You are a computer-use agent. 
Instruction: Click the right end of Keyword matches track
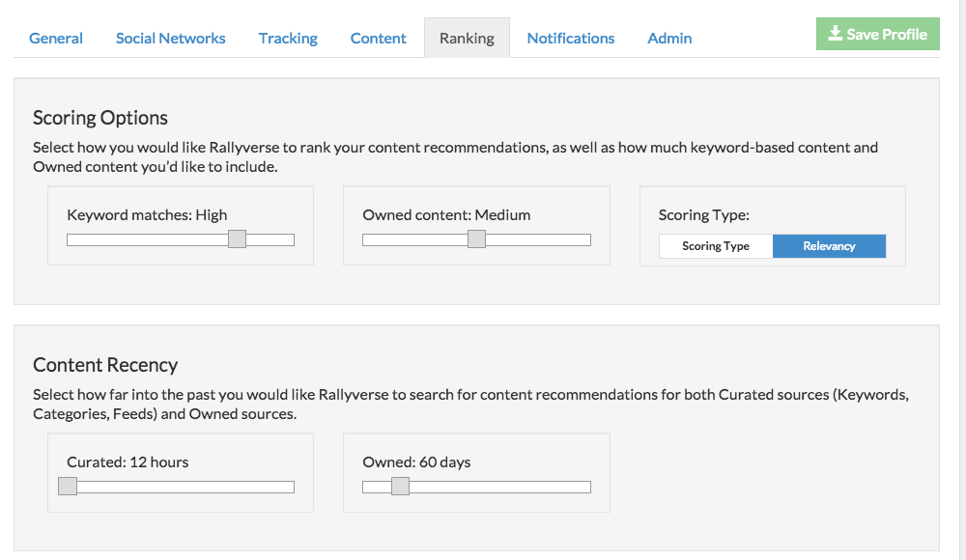pos(290,239)
